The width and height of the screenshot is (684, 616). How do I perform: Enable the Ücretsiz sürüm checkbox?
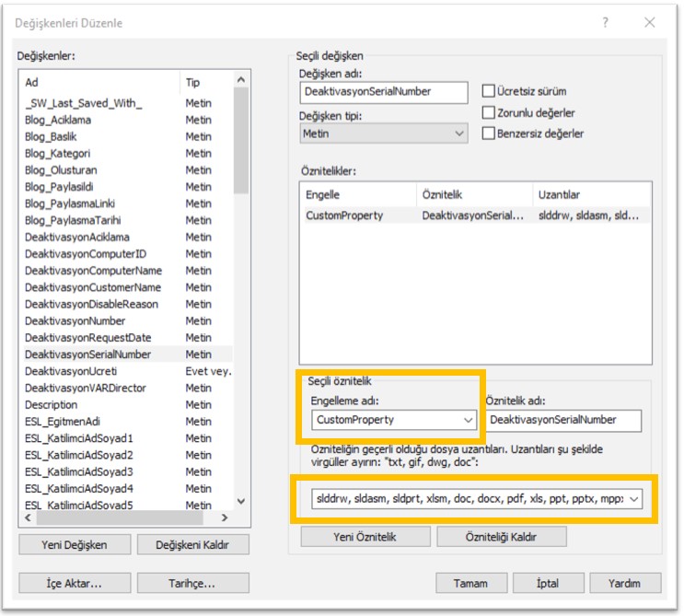489,91
